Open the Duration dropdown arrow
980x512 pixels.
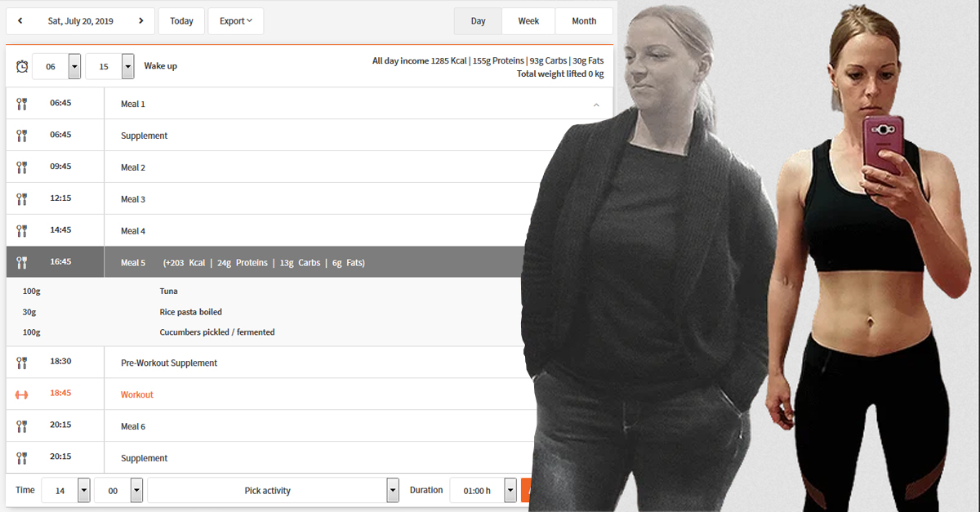pos(510,490)
